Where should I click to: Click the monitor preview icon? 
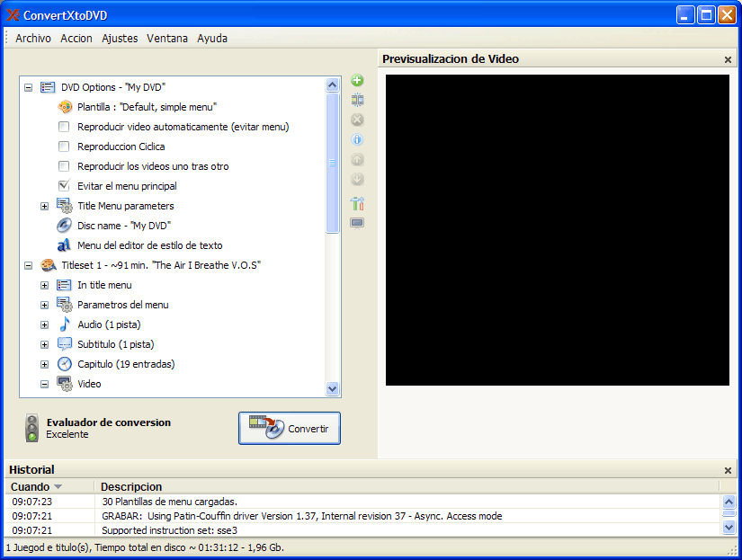click(x=357, y=223)
